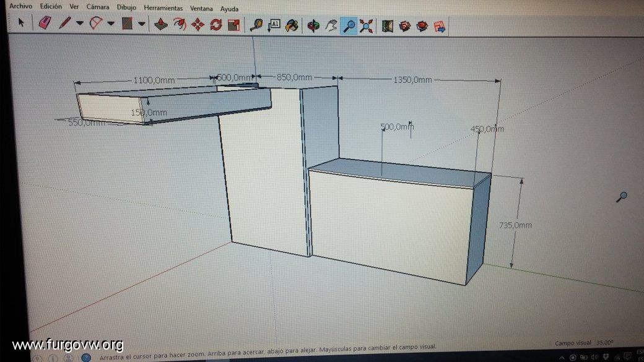
Task: Activate the Orbit camera tool
Action: click(x=313, y=26)
